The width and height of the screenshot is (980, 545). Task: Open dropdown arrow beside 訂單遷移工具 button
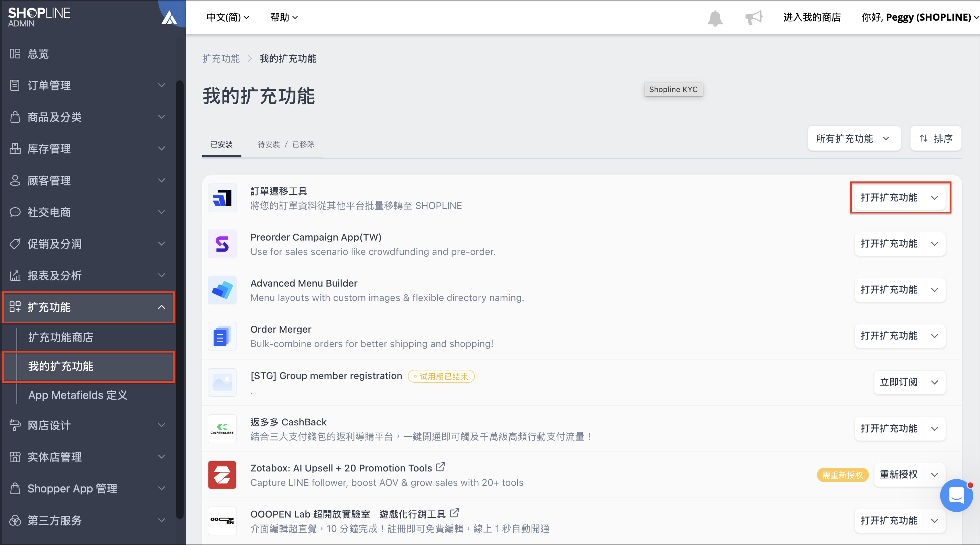pos(935,198)
